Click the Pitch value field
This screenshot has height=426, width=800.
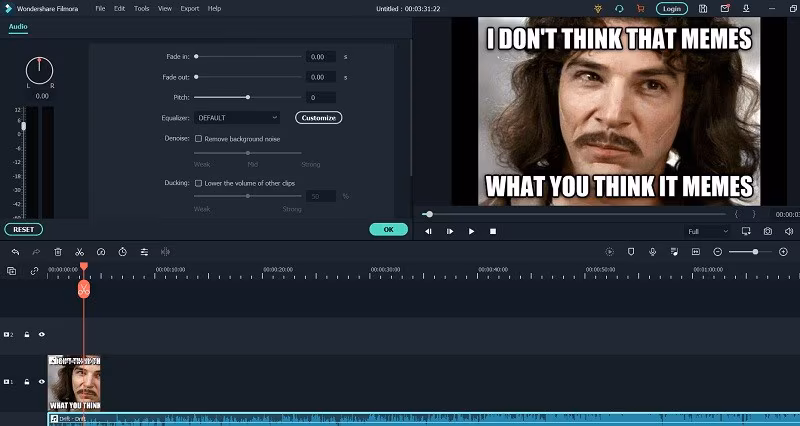(x=320, y=97)
